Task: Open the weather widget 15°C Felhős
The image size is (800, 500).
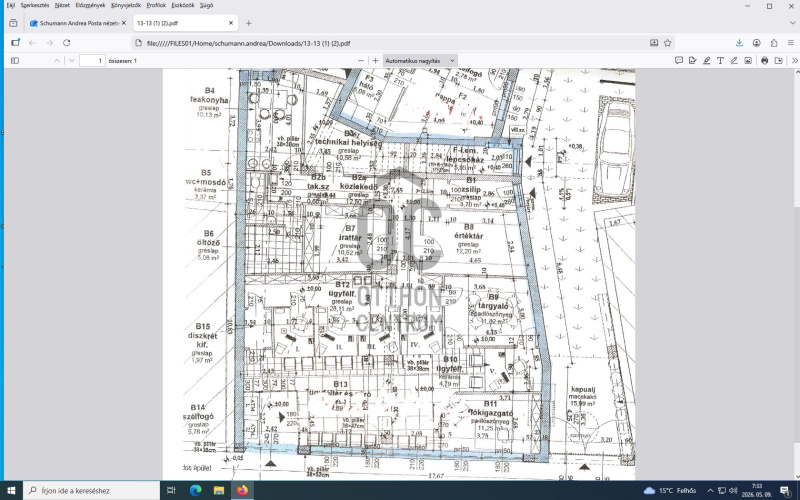Action: [x=670, y=490]
